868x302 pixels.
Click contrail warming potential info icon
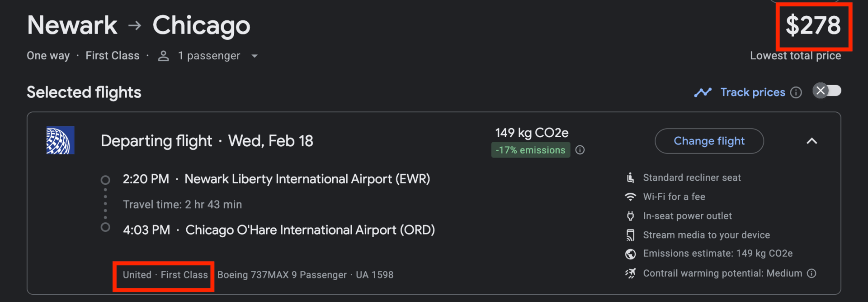coord(811,273)
